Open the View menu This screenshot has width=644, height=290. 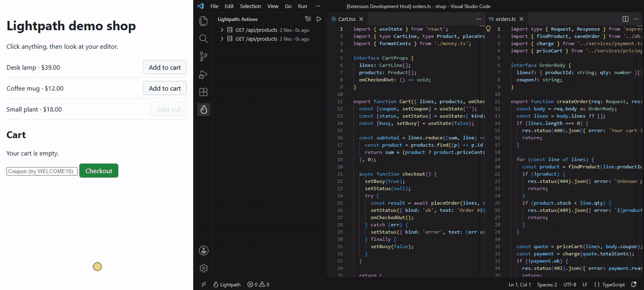tap(273, 6)
